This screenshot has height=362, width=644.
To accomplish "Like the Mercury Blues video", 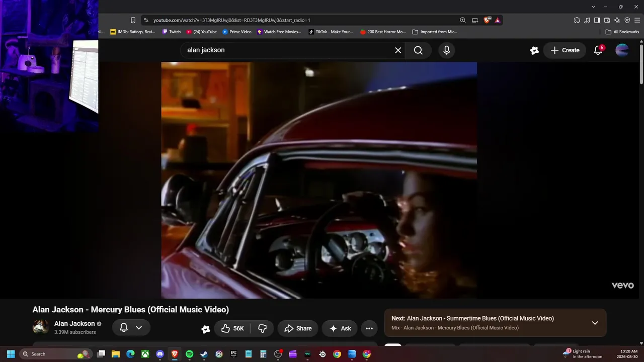I will pyautogui.click(x=232, y=328).
